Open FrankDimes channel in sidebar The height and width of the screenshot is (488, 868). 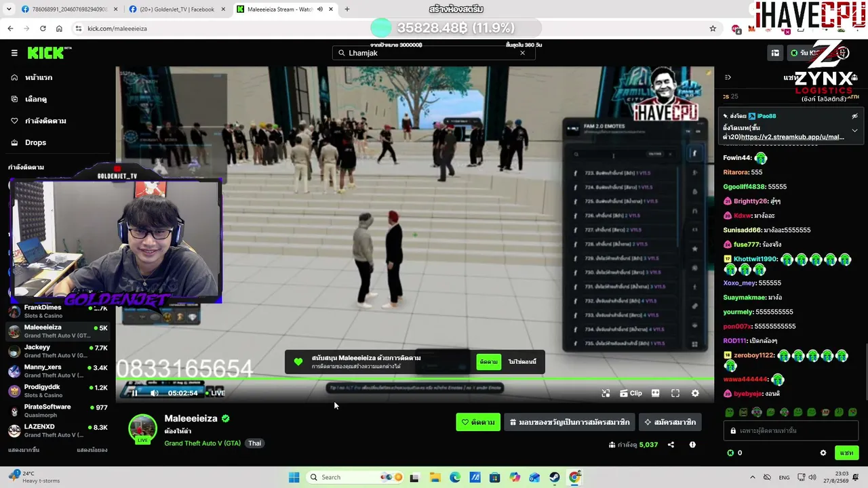58,311
